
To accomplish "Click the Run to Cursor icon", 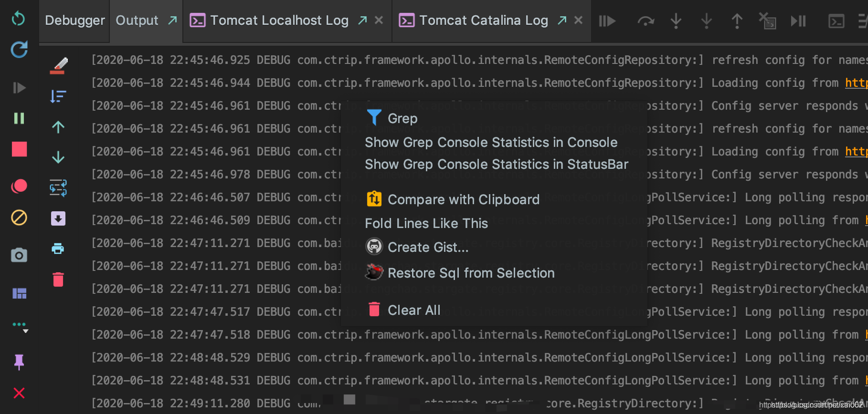I will pyautogui.click(x=798, y=21).
